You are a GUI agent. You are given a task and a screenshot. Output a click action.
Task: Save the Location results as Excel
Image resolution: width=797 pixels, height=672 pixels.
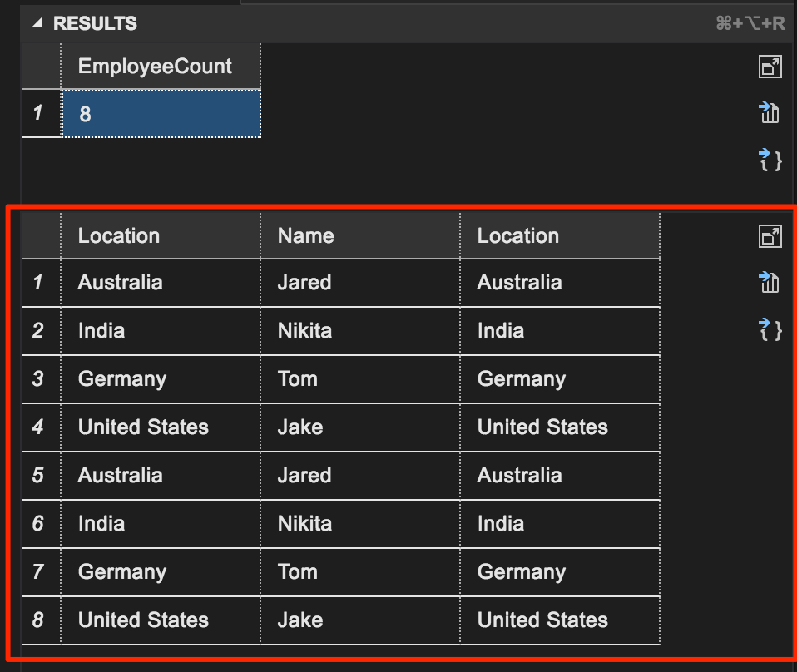pyautogui.click(x=770, y=283)
